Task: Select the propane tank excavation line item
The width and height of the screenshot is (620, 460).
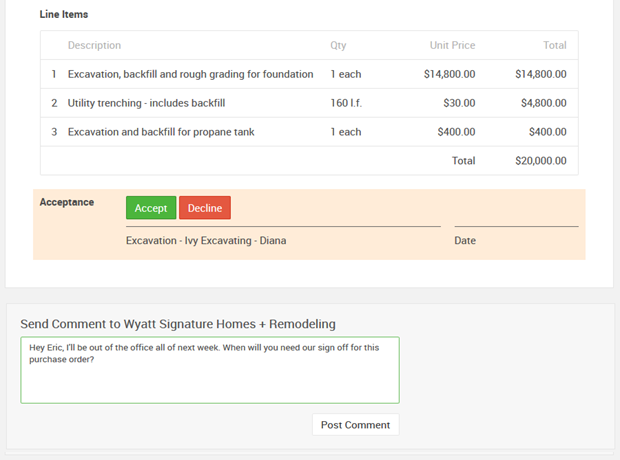Action: [x=164, y=132]
